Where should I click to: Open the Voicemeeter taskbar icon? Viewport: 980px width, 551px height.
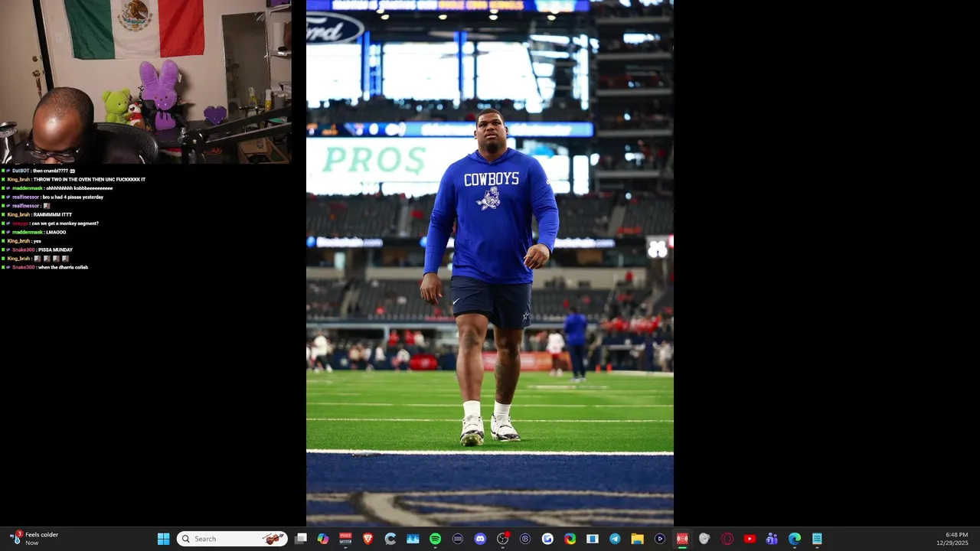point(345,539)
